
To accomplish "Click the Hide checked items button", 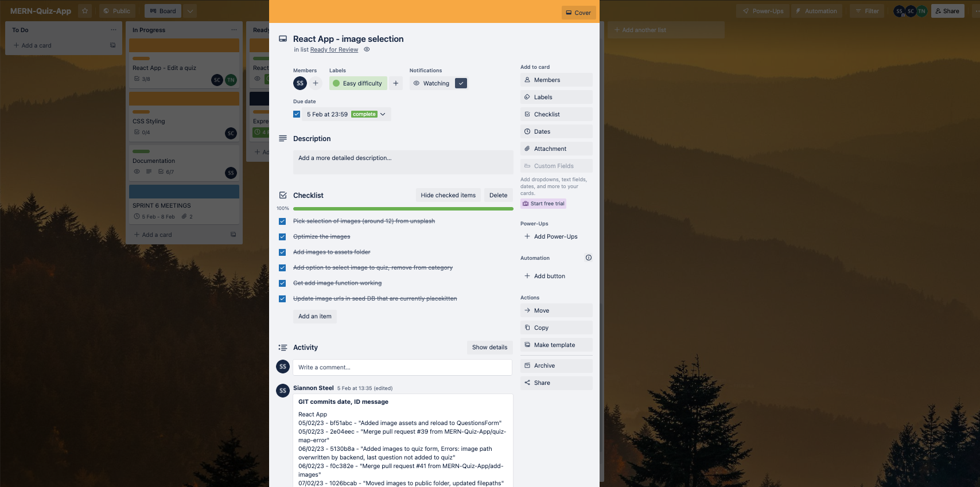I will pos(448,195).
